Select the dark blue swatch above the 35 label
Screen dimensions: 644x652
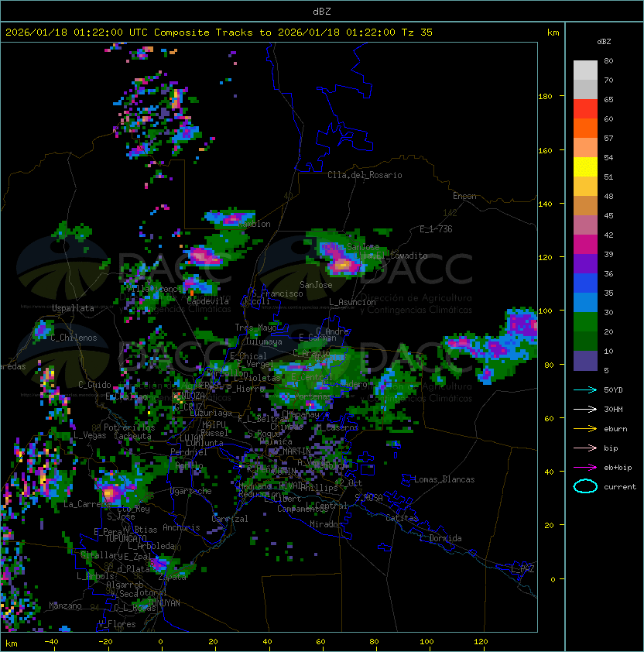[x=585, y=283]
